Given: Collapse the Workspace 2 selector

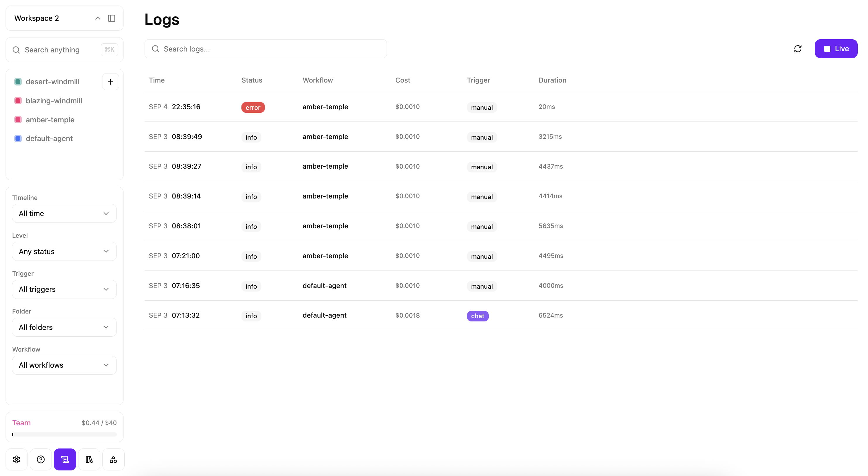Looking at the screenshot, I should pos(97,18).
